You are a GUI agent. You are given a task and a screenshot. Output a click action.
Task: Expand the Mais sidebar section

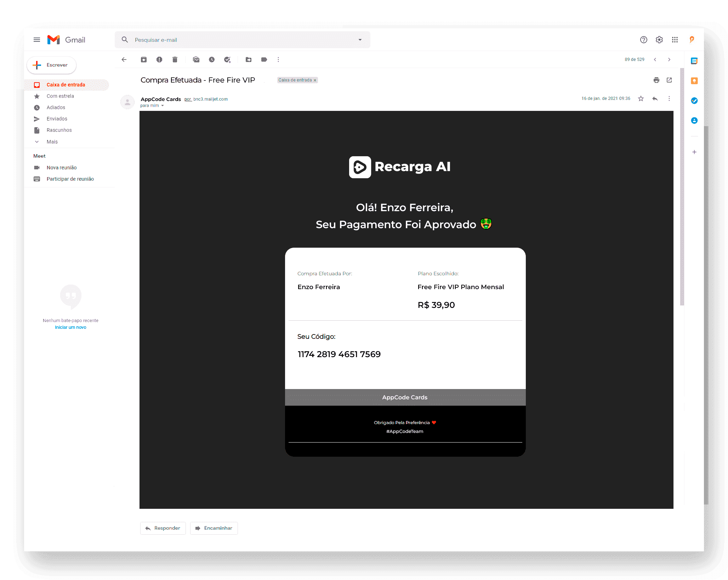(x=52, y=142)
